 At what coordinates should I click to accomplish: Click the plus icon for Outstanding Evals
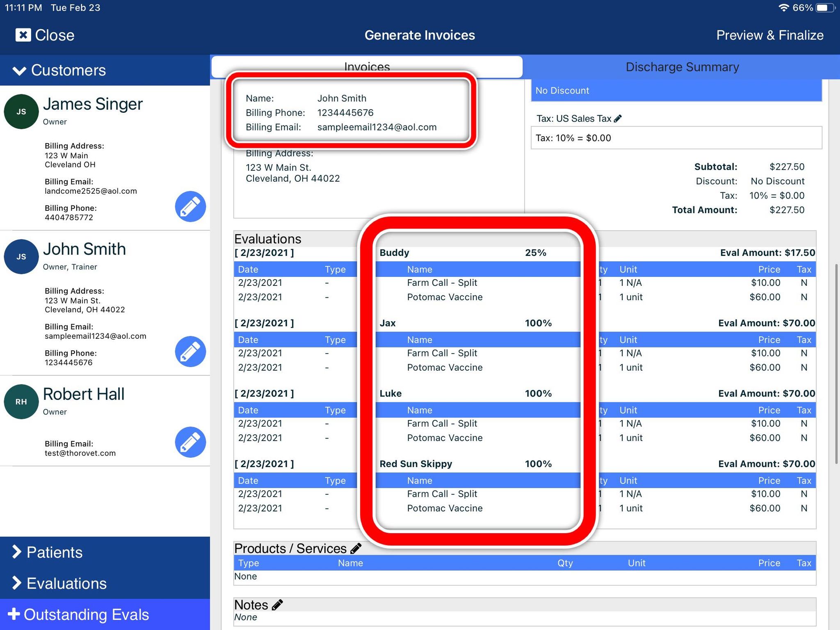click(14, 614)
